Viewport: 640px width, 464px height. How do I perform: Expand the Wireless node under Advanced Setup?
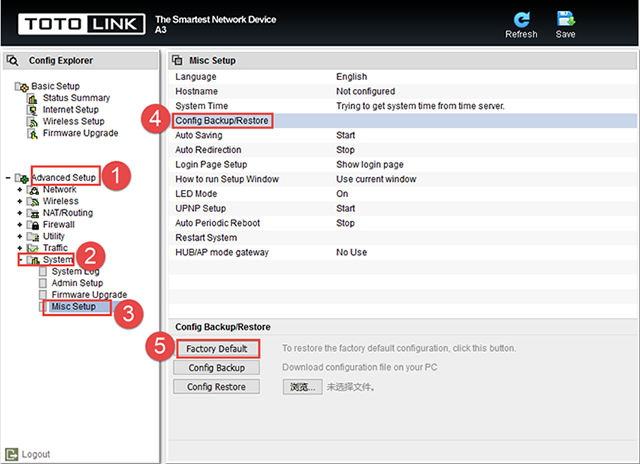20,202
